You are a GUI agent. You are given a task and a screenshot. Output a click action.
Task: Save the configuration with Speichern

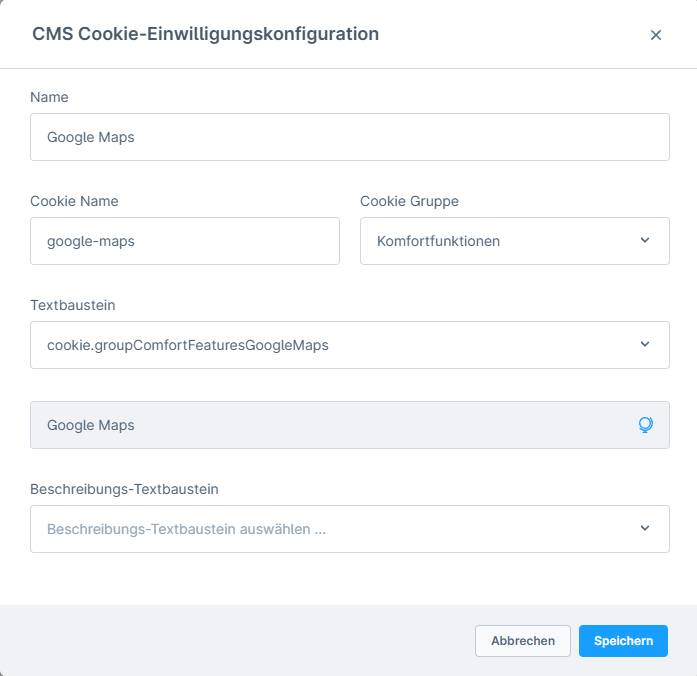(623, 641)
